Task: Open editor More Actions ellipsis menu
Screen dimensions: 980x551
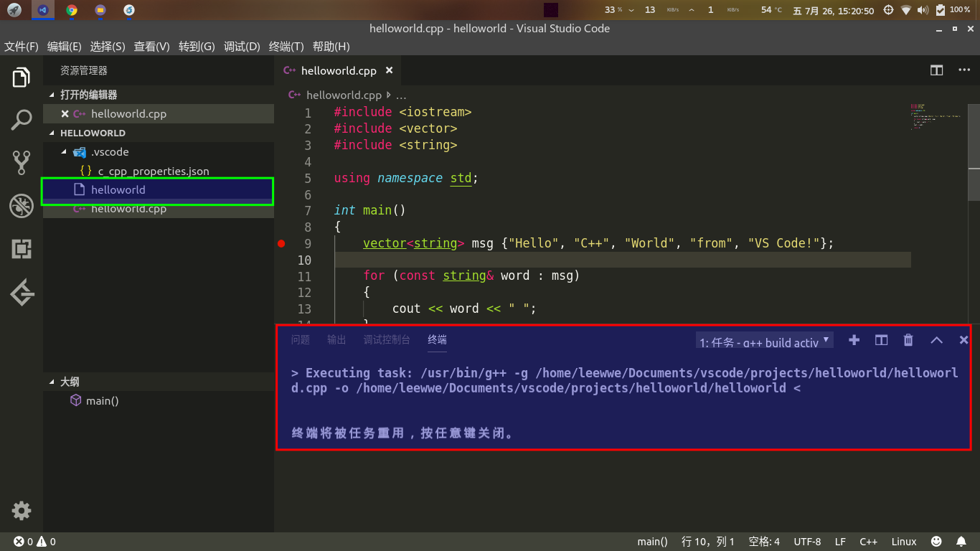Action: 963,70
